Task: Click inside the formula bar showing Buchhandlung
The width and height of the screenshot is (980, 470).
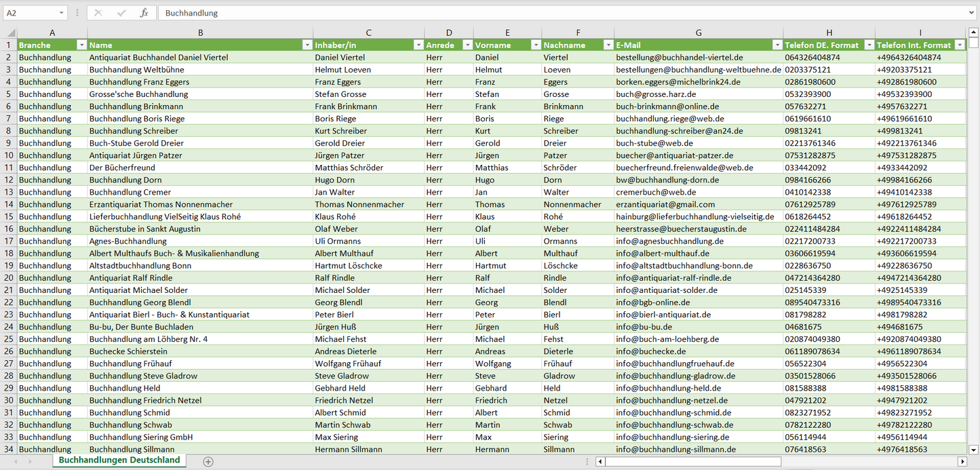Action: [x=543, y=13]
